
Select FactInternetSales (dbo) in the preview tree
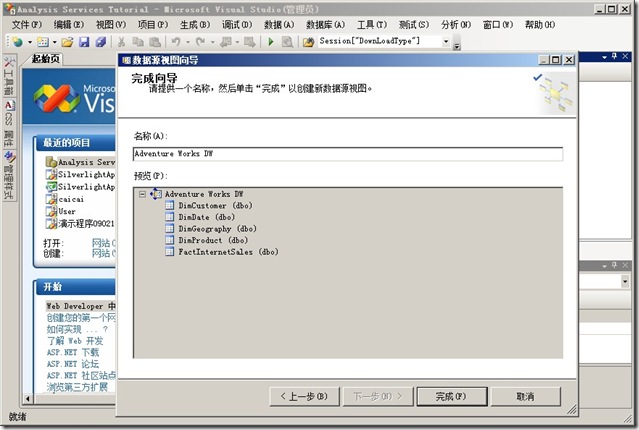coord(228,252)
